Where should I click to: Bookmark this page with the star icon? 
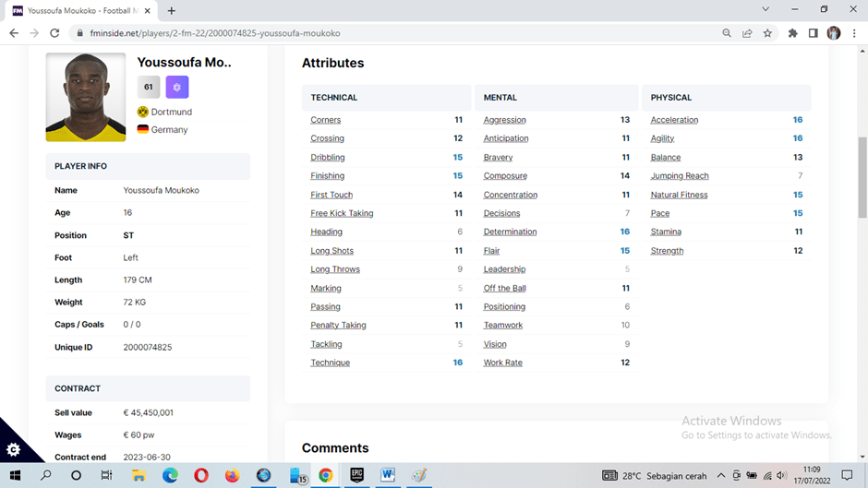coord(767,33)
